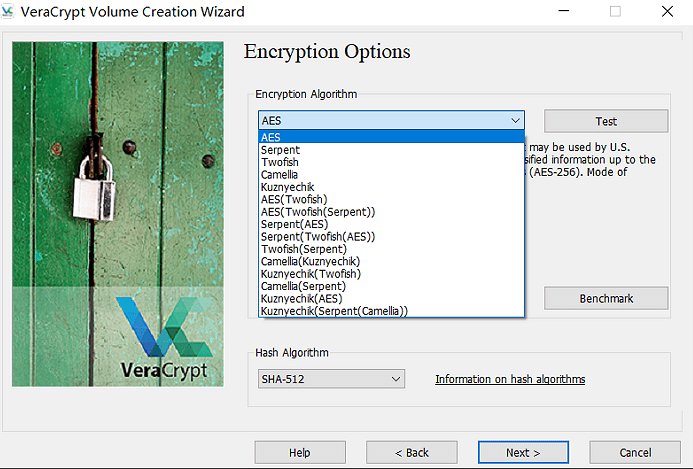Choose Serpent(Twofish(AES)) cascade
This screenshot has height=469, width=693.
[391, 236]
